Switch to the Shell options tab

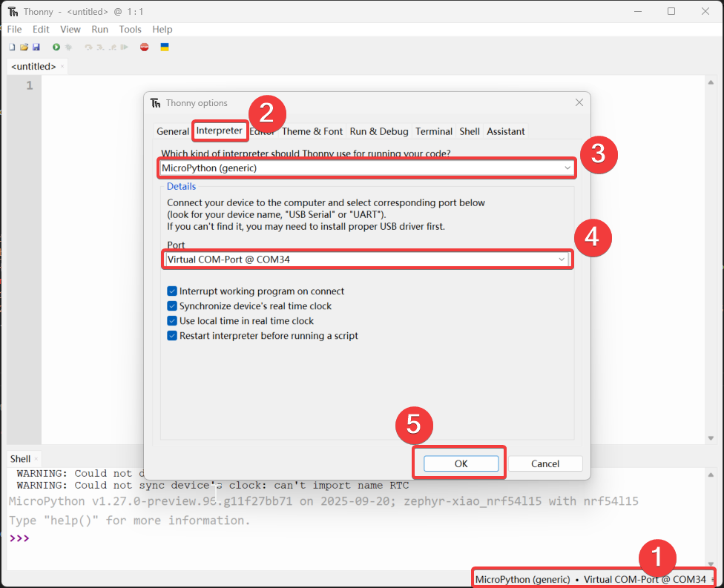pos(470,131)
